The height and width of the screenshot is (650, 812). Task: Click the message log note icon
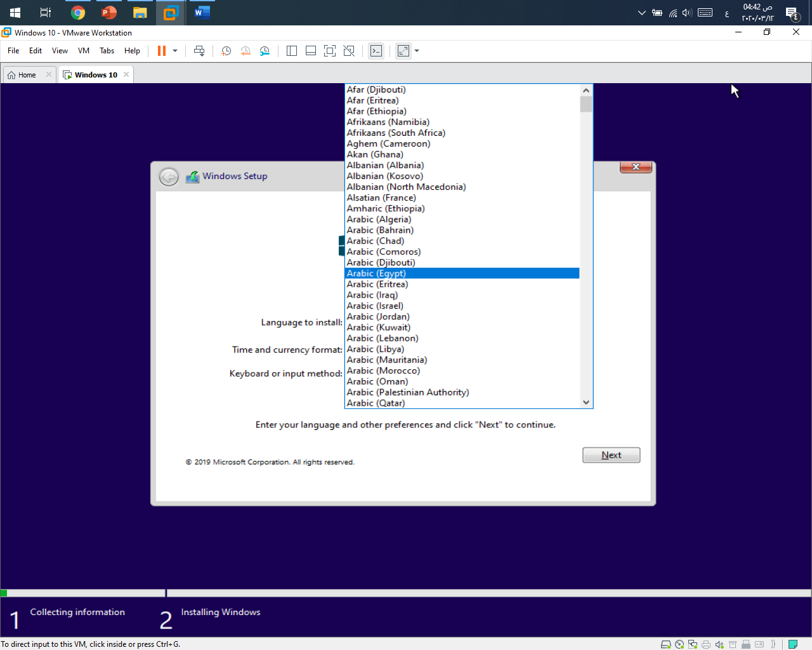coord(792,644)
